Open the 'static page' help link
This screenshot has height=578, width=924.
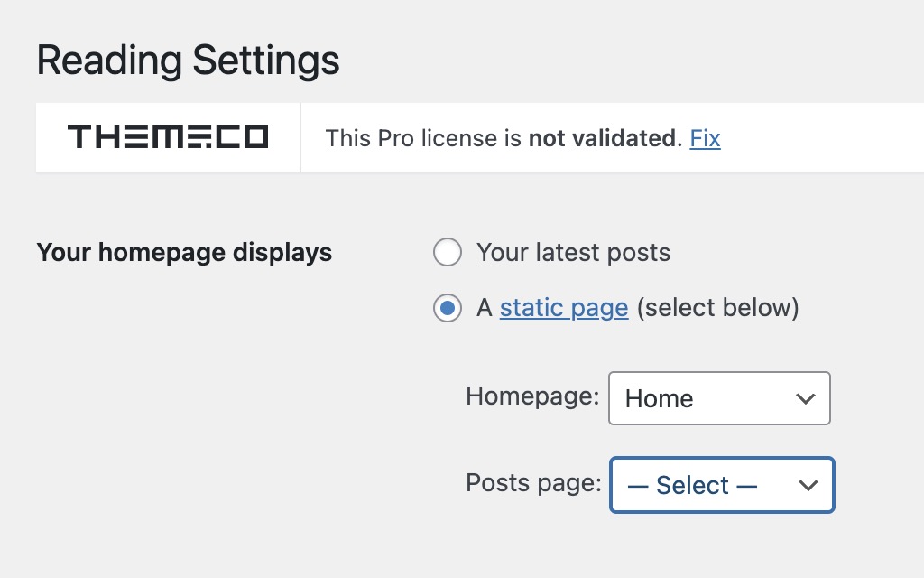564,308
